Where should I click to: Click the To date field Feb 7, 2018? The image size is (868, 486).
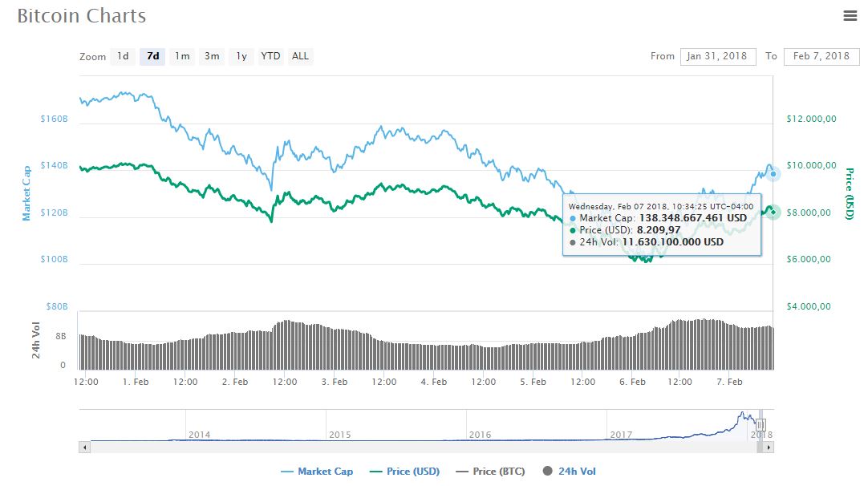click(x=821, y=56)
